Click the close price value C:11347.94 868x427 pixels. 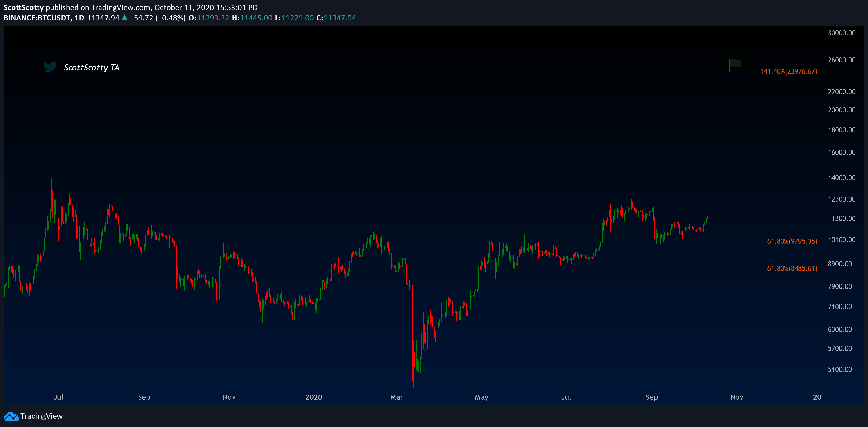(336, 18)
